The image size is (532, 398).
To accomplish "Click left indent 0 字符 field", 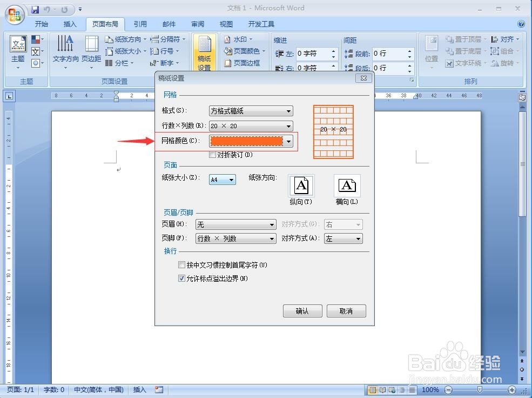I will [x=313, y=54].
